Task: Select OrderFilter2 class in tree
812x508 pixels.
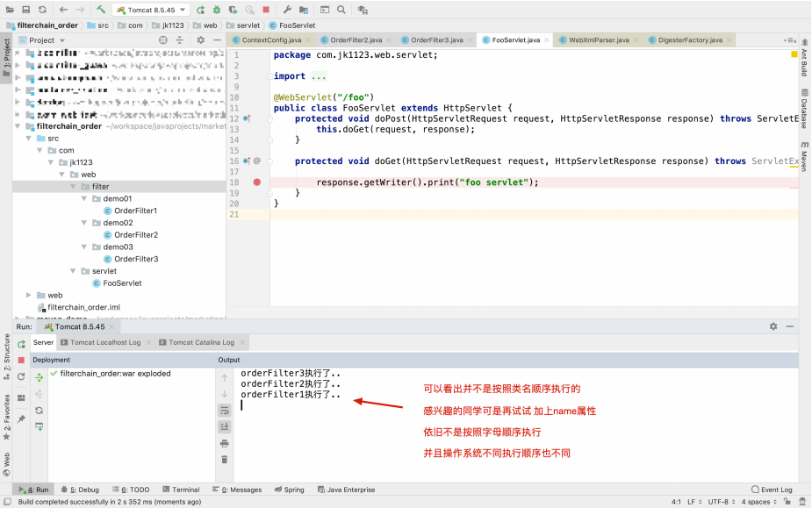Action: pyautogui.click(x=131, y=234)
